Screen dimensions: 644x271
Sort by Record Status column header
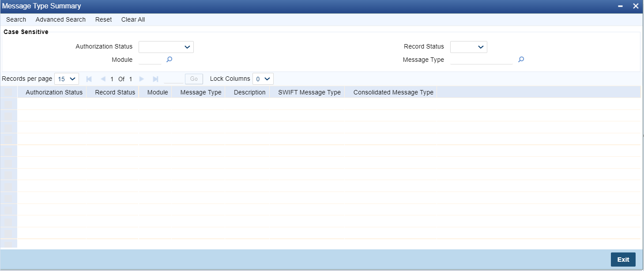pos(115,92)
